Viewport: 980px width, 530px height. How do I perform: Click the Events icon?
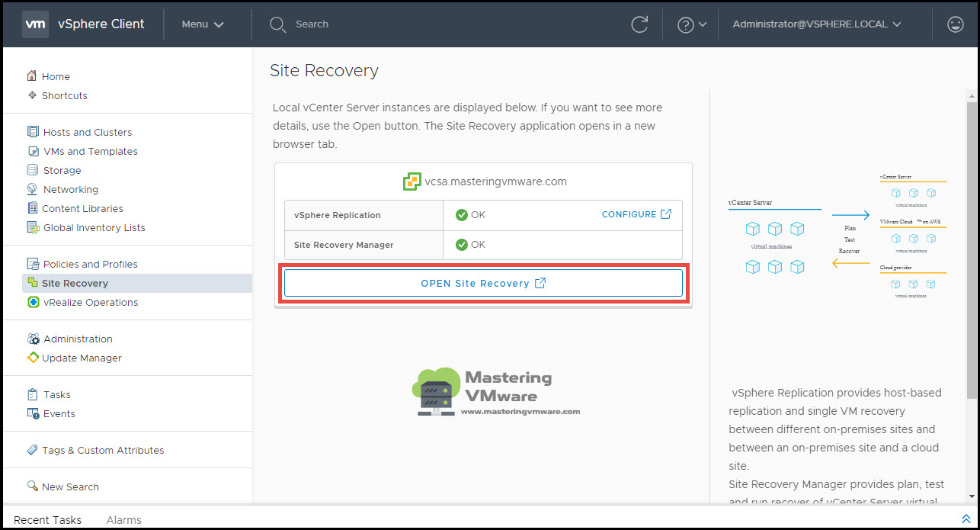[x=33, y=413]
